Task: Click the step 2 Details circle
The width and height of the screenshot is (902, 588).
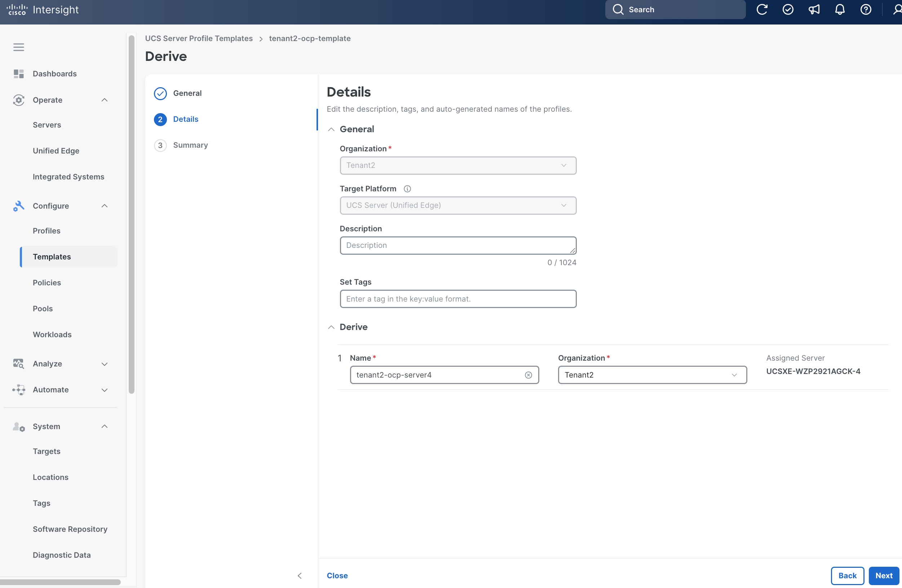Action: 160,119
